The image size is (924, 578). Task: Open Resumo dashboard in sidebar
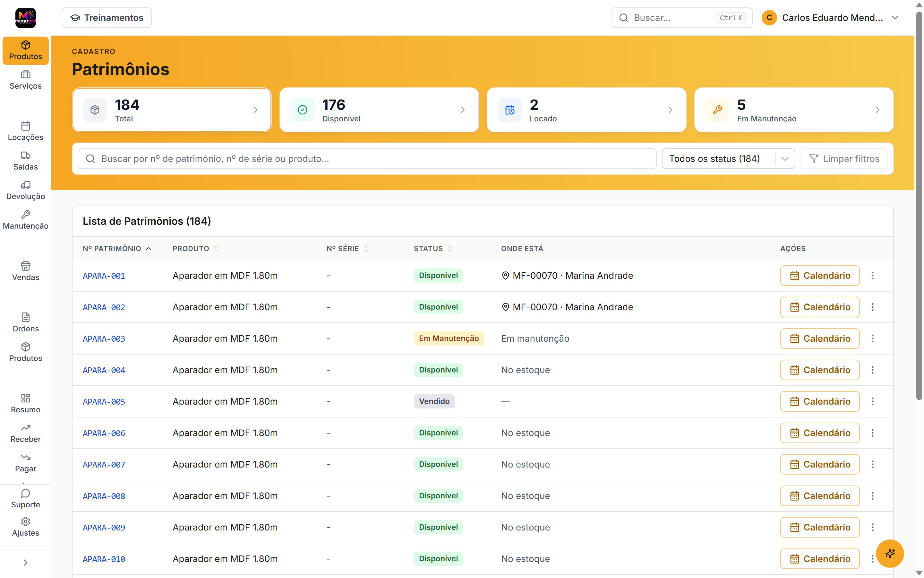26,404
